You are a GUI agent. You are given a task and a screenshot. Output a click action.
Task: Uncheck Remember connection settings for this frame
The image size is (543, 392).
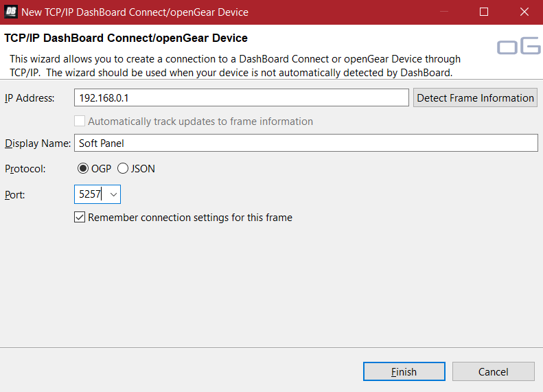click(x=80, y=218)
